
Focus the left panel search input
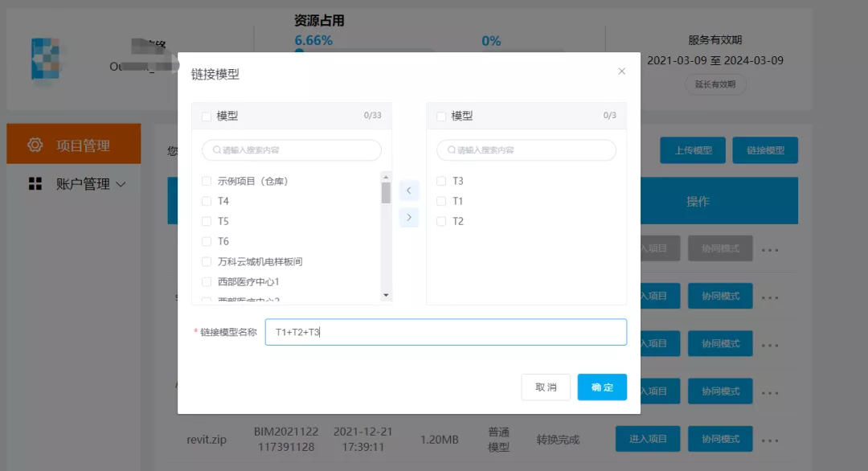tap(292, 150)
